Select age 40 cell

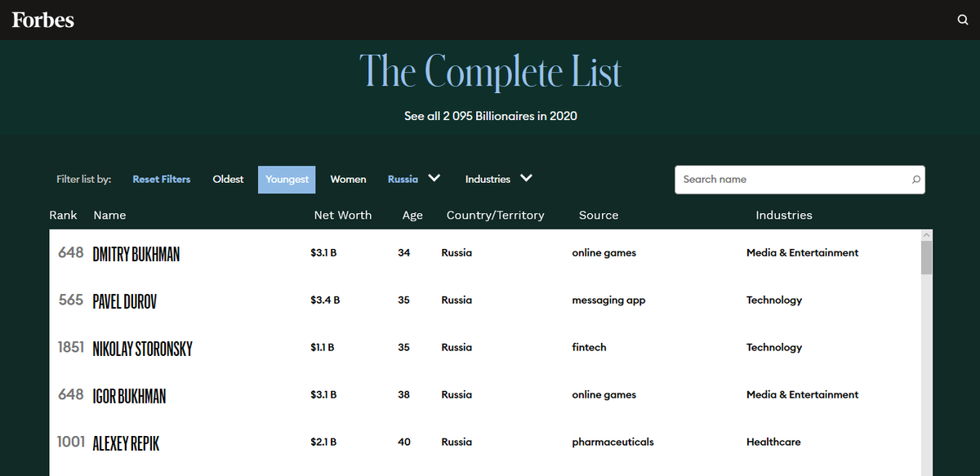[x=403, y=443]
